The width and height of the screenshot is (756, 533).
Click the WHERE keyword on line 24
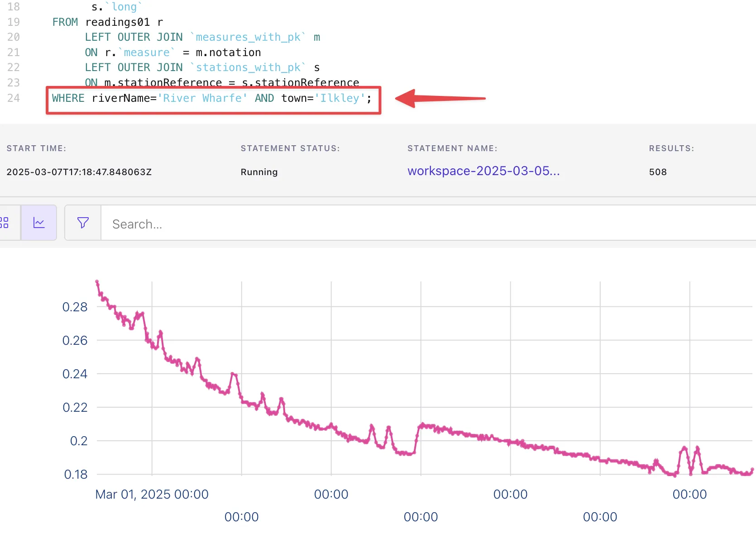[x=68, y=98]
